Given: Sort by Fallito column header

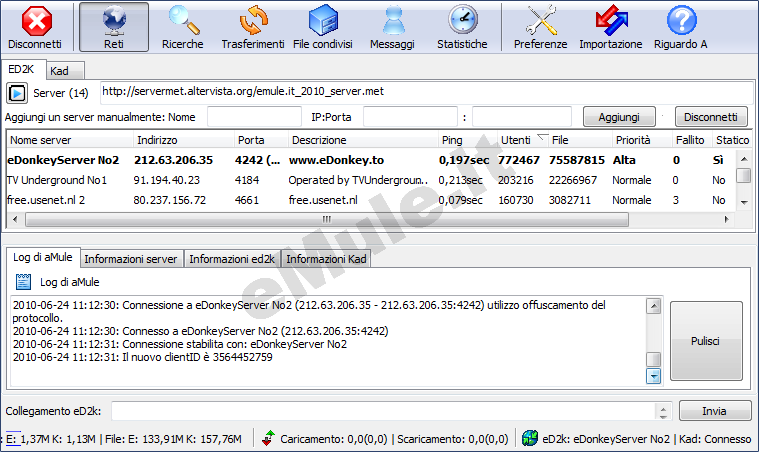Looking at the screenshot, I should click(x=693, y=140).
